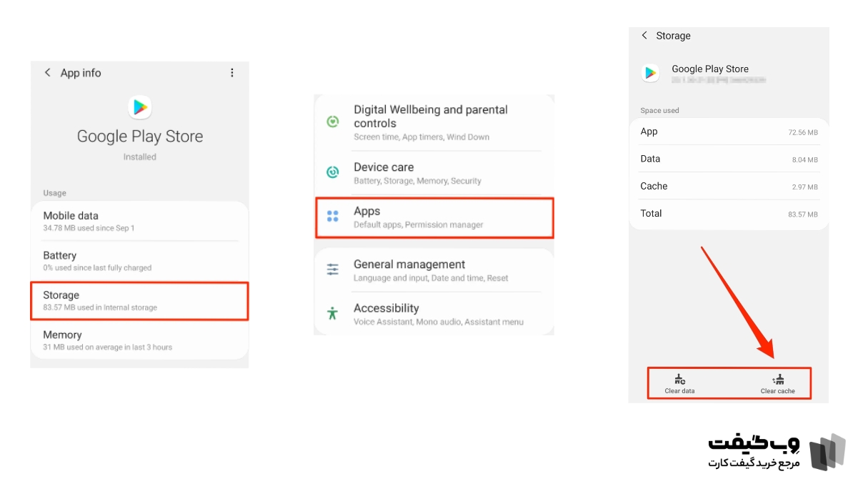Image resolution: width=868 pixels, height=489 pixels.
Task: Click the small Play Store icon on Storage screen
Action: click(x=650, y=73)
